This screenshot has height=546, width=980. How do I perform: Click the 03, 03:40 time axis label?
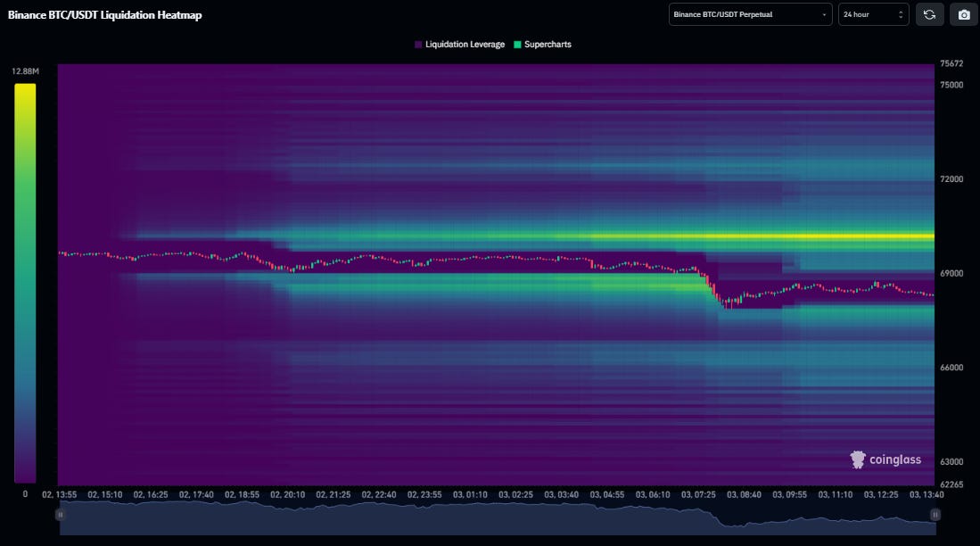pyautogui.click(x=561, y=495)
